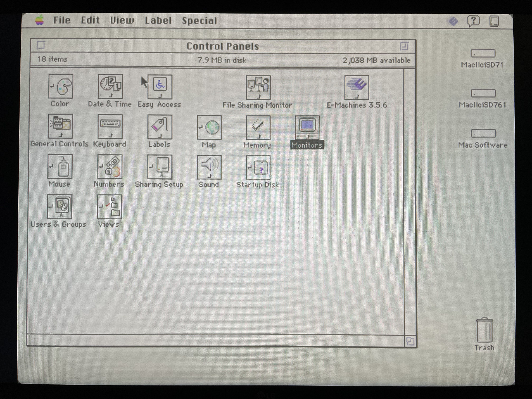The height and width of the screenshot is (399, 532).
Task: Select the MacIIciSD71 disk on desktop
Action: click(483, 53)
